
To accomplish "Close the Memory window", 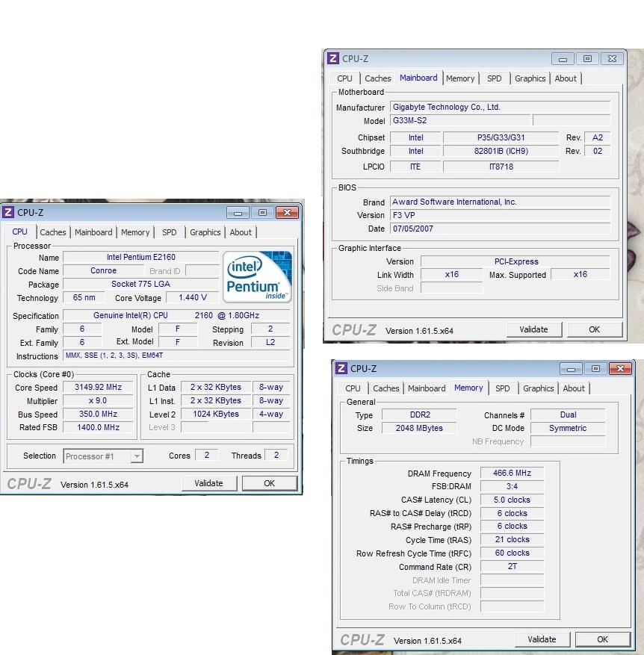I will 620,369.
